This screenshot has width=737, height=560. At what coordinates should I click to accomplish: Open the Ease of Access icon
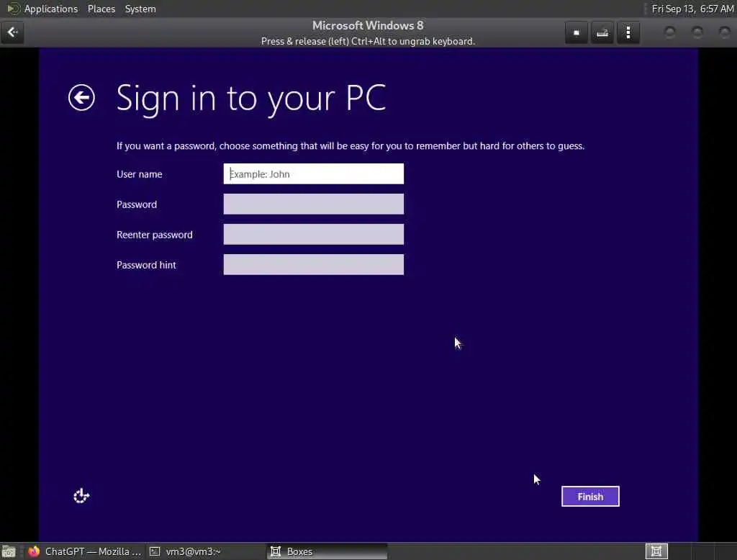tap(81, 496)
